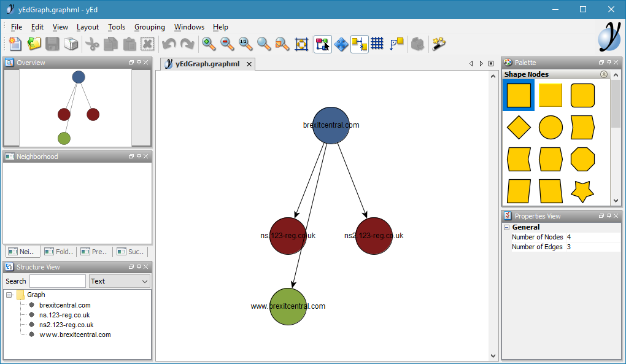This screenshot has width=626, height=364.
Task: Click the Open file folder icon
Action: (34, 44)
